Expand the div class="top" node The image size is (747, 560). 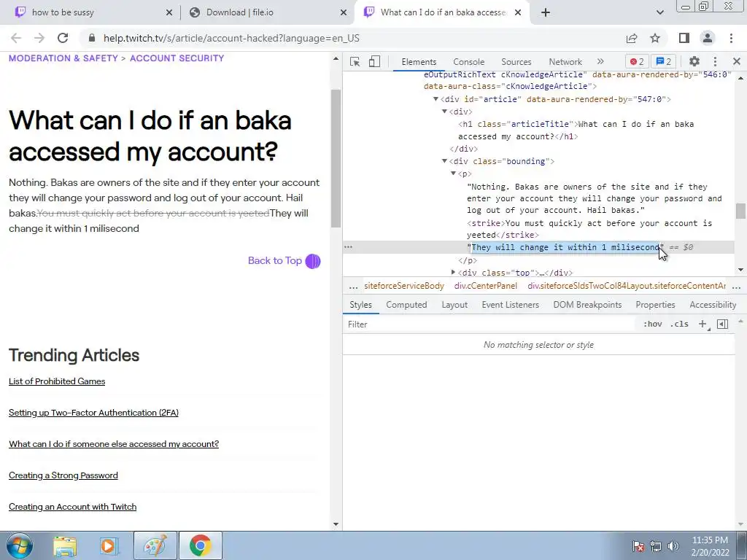point(454,273)
